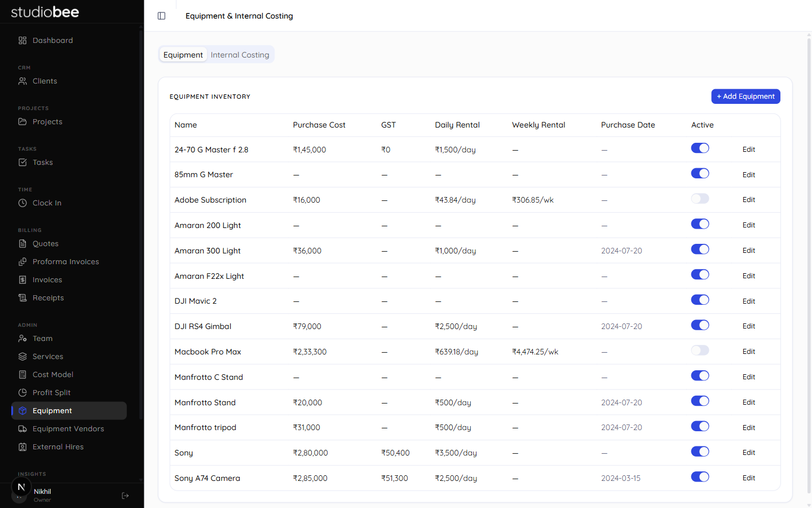Turn off Sony A74 Camera active switch
This screenshot has height=508, width=812.
700,477
